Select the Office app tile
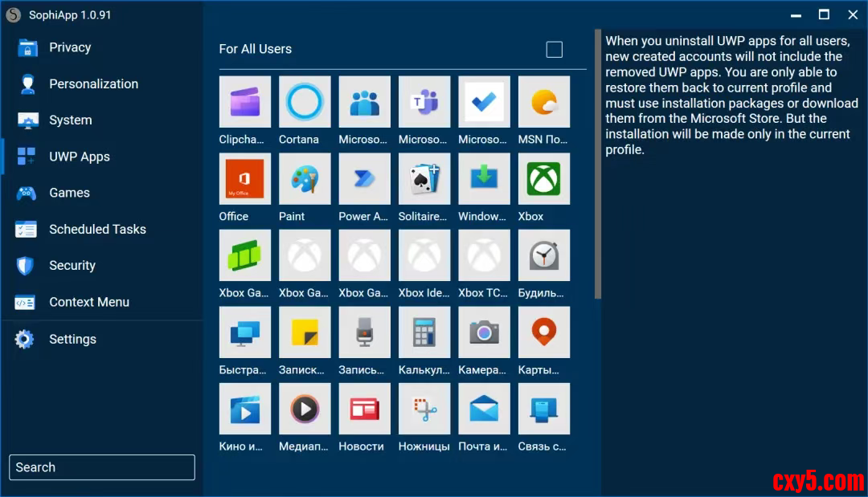The width and height of the screenshot is (868, 497). coord(244,178)
